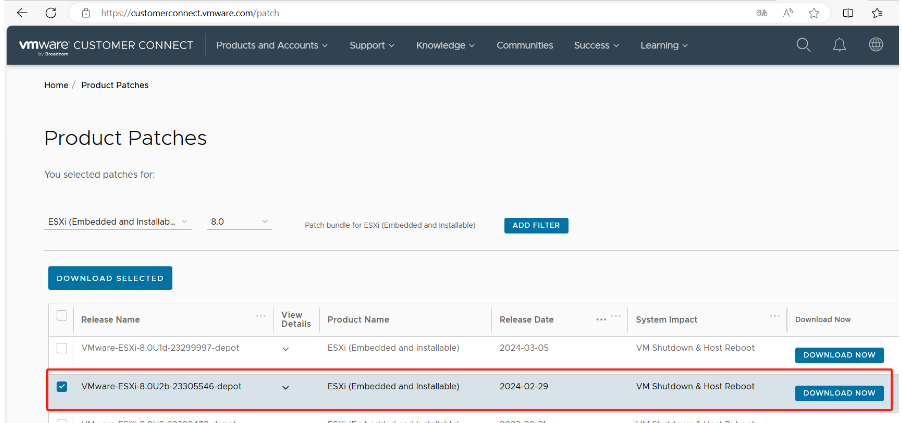Expand view details for 8.0U2b row
The height and width of the screenshot is (423, 902).
coord(285,387)
